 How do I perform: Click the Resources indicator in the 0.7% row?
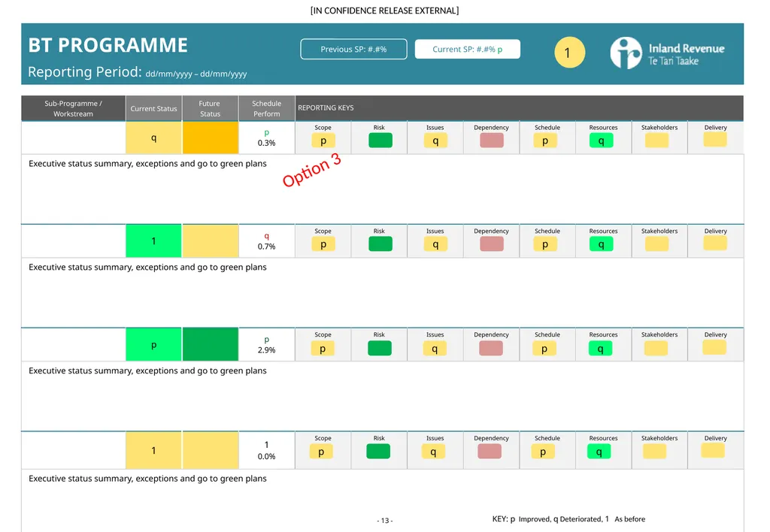pyautogui.click(x=601, y=244)
